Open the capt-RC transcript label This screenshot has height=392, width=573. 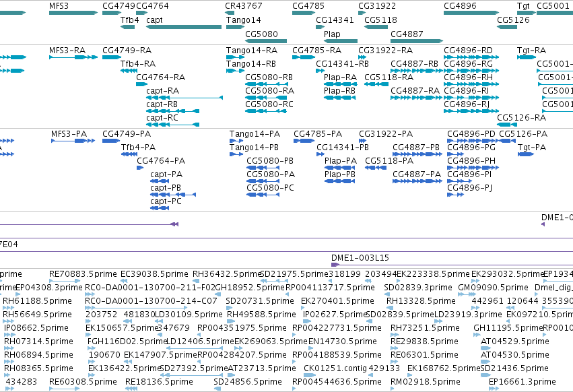162,118
